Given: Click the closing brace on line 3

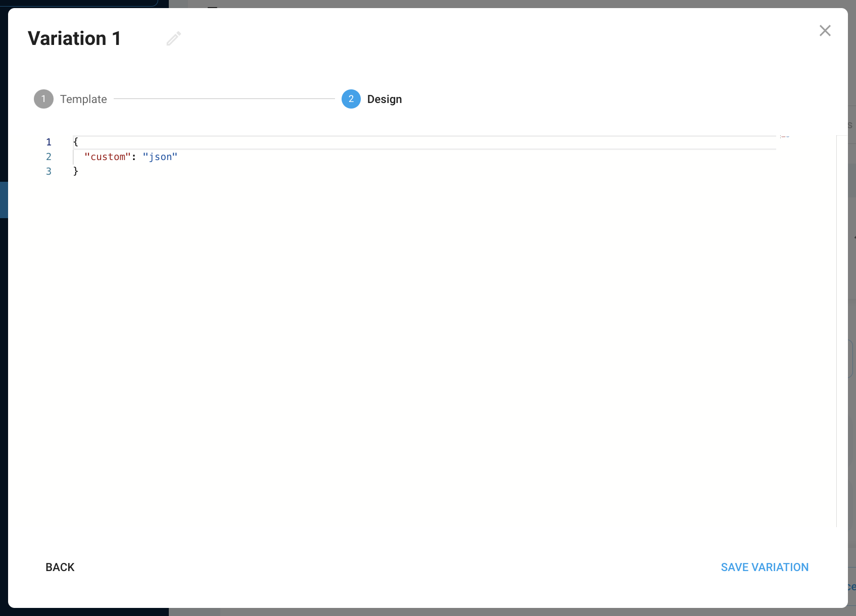Looking at the screenshot, I should coord(76,171).
